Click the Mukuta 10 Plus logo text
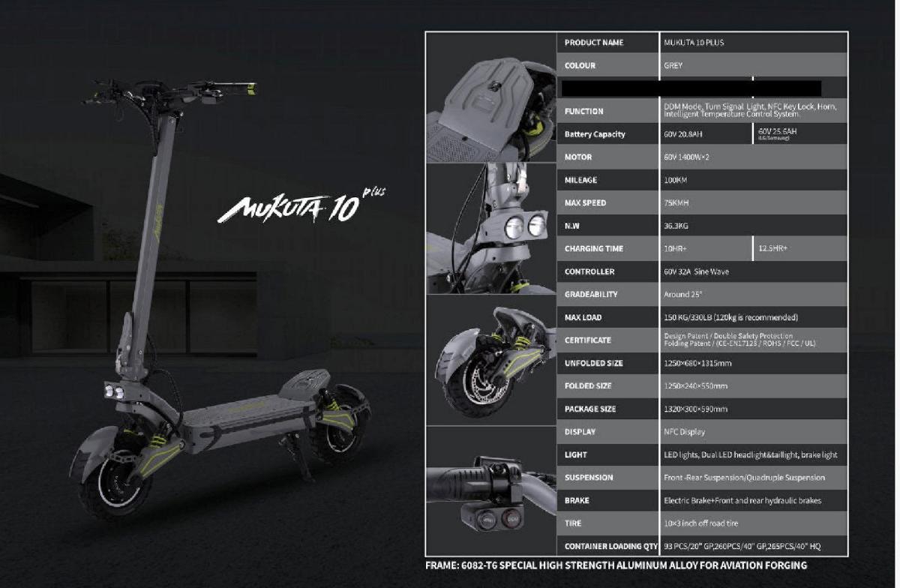The height and width of the screenshot is (588, 900). pyautogui.click(x=301, y=204)
